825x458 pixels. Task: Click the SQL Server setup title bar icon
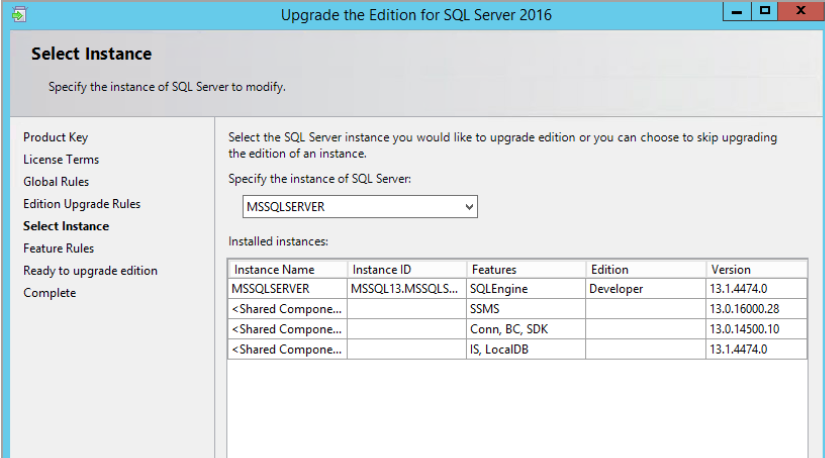click(19, 14)
